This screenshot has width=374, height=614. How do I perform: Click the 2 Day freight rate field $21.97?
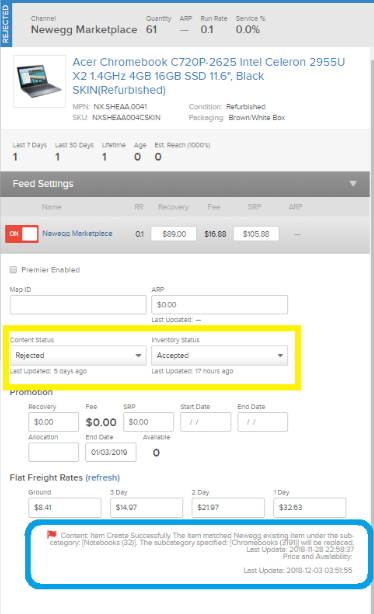pyautogui.click(x=228, y=507)
